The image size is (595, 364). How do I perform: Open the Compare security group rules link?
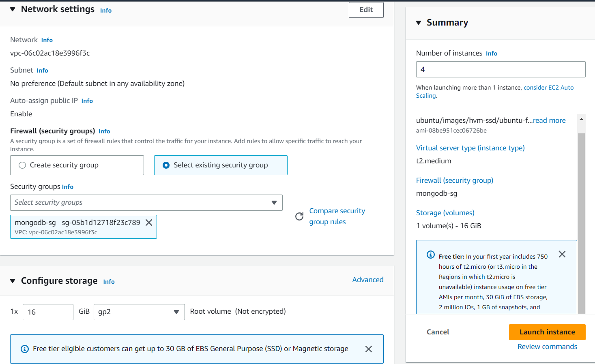(337, 216)
